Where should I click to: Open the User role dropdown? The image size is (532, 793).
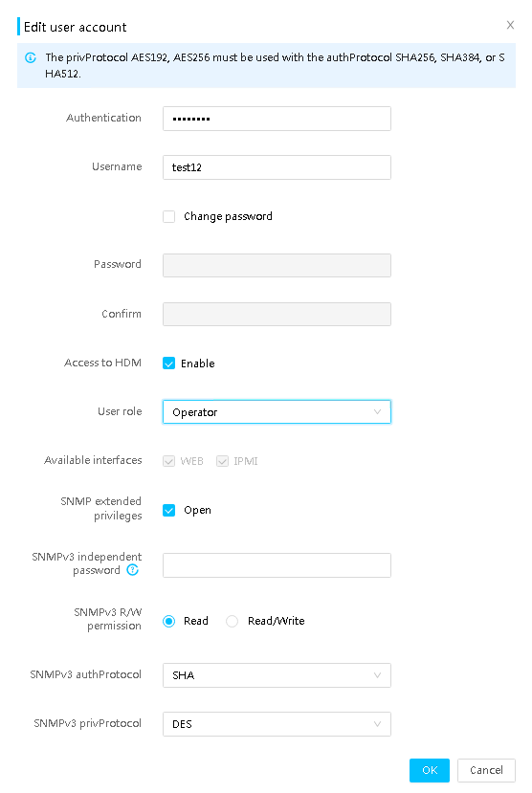[x=277, y=412]
